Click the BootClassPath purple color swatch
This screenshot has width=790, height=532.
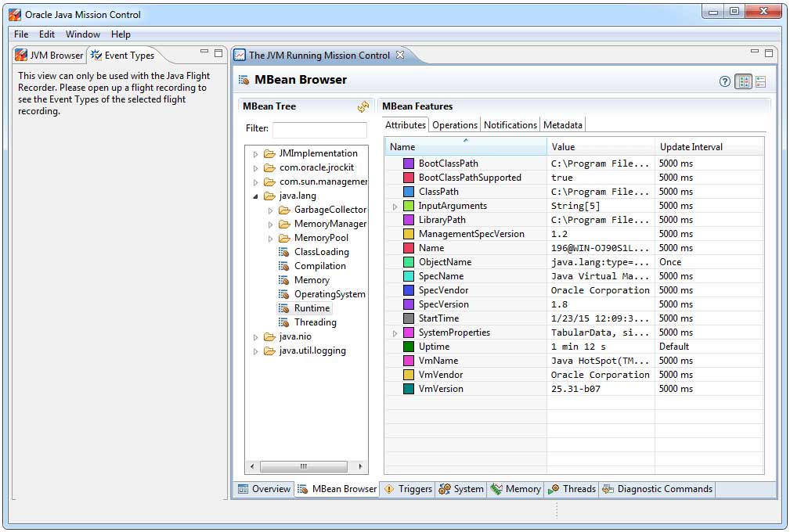pos(409,164)
